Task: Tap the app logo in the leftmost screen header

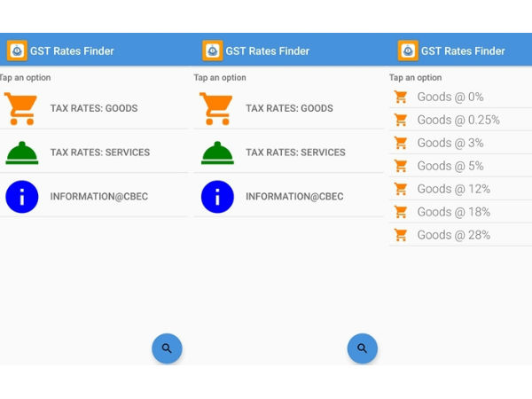Action: 17,51
